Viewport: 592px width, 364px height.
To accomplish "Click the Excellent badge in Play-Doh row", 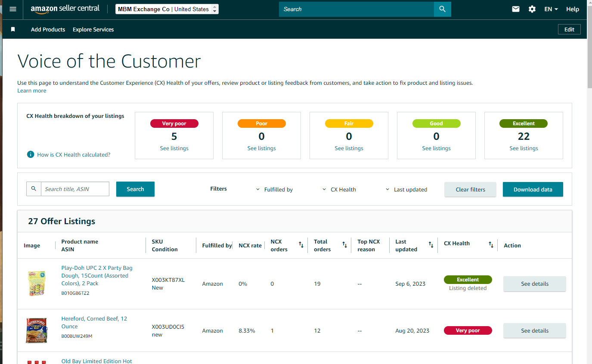I will point(468,280).
